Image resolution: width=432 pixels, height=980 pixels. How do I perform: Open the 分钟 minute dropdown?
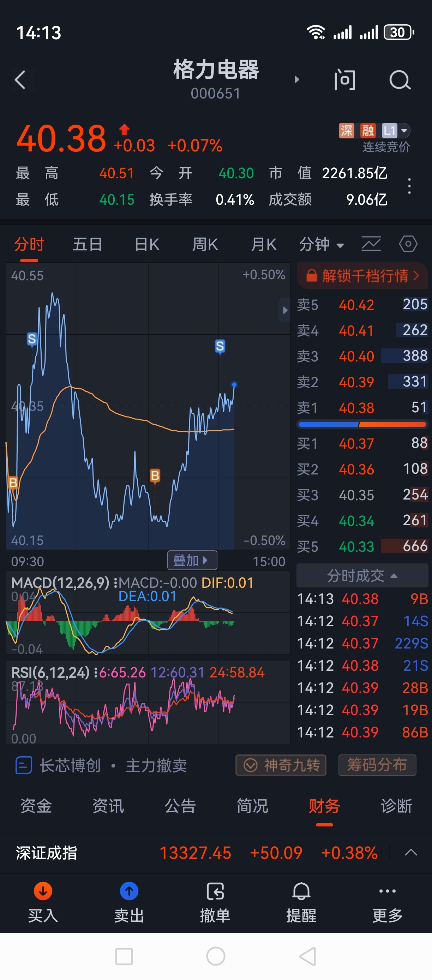click(x=321, y=244)
